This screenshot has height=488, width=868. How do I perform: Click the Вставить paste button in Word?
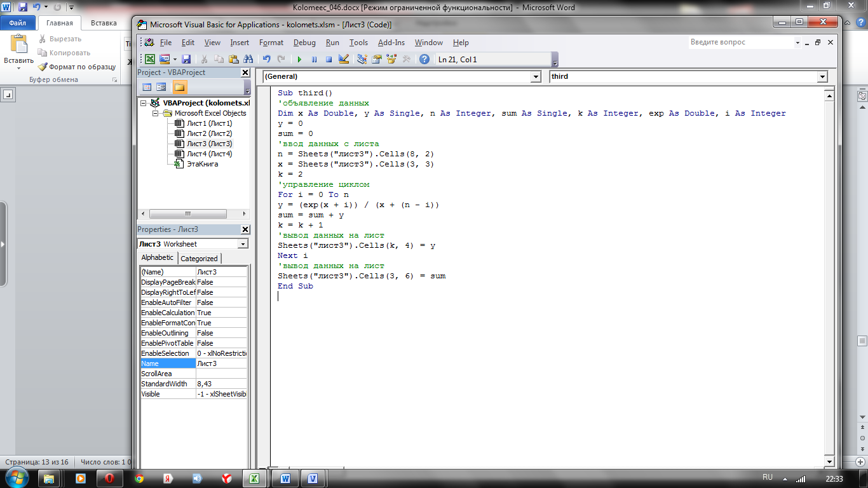click(x=19, y=52)
